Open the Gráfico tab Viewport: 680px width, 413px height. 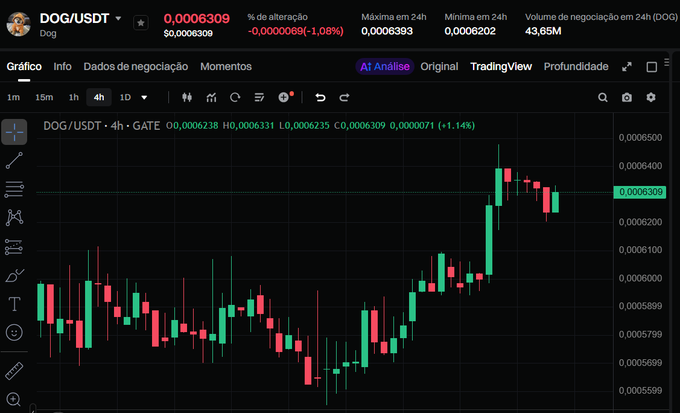coord(24,66)
